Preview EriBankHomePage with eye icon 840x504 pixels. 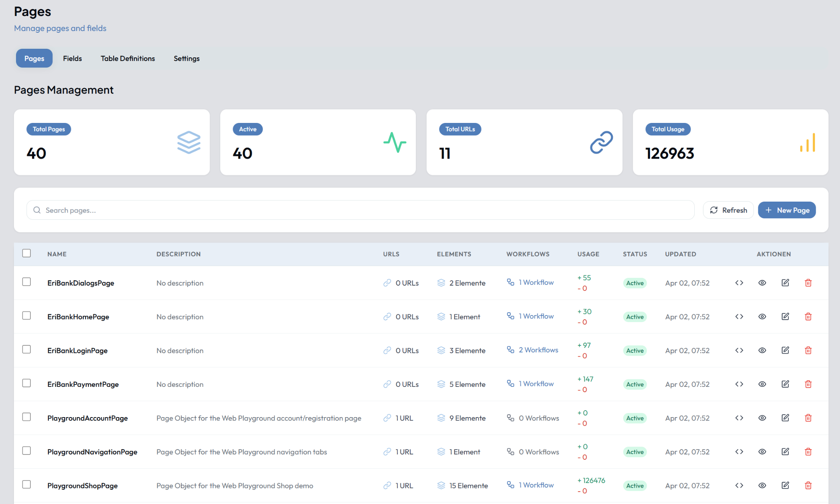(762, 316)
